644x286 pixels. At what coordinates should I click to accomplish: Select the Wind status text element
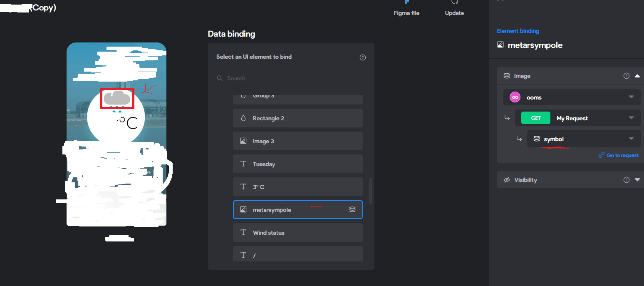coord(298,233)
